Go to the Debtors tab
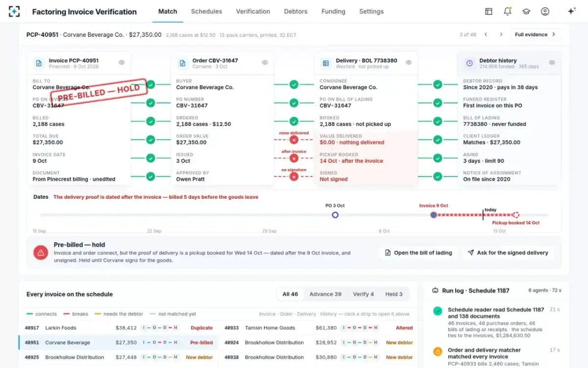This screenshot has width=588, height=368. click(x=296, y=11)
